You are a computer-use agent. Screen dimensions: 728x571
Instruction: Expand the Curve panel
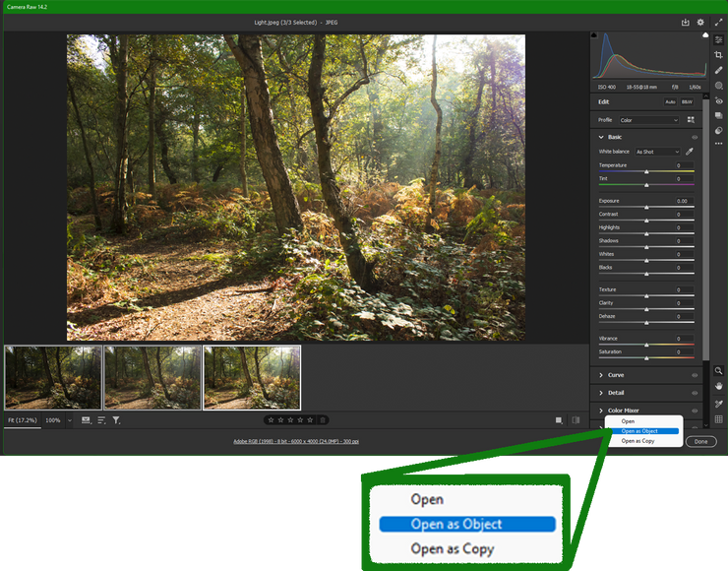[601, 375]
